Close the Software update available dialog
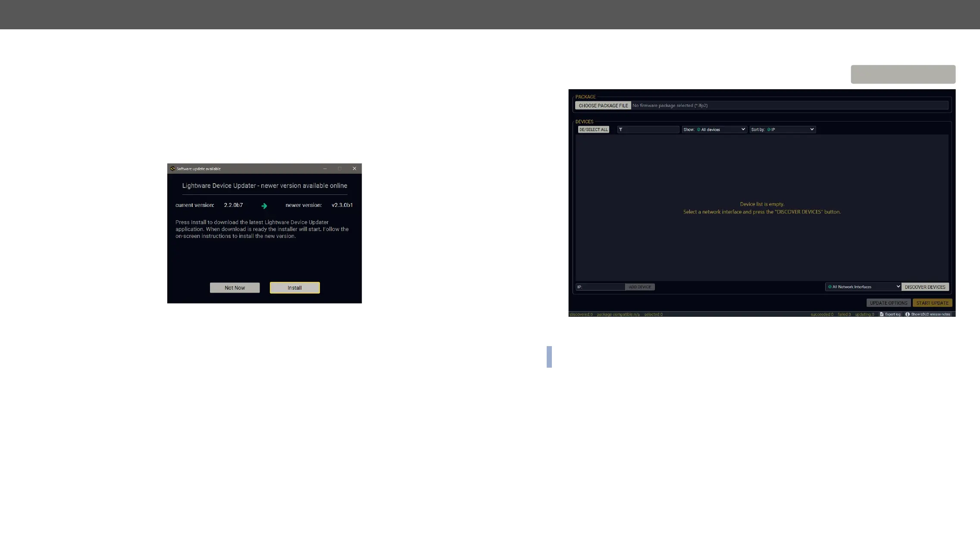The image size is (980, 550). coord(354,169)
